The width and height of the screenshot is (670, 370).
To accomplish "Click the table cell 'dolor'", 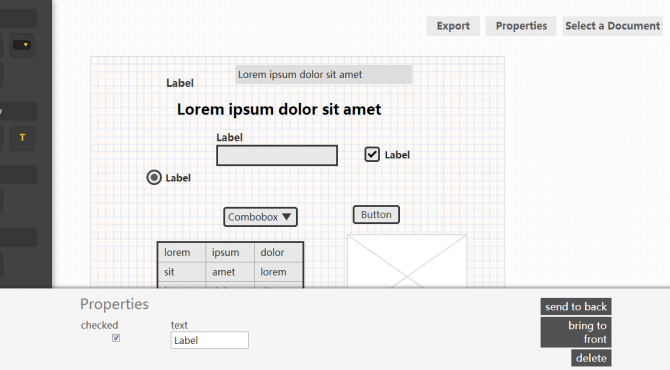I will coord(279,253).
